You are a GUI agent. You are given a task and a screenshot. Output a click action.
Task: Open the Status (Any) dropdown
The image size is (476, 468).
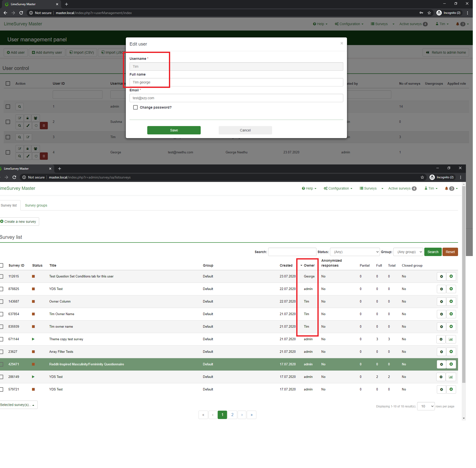point(355,252)
